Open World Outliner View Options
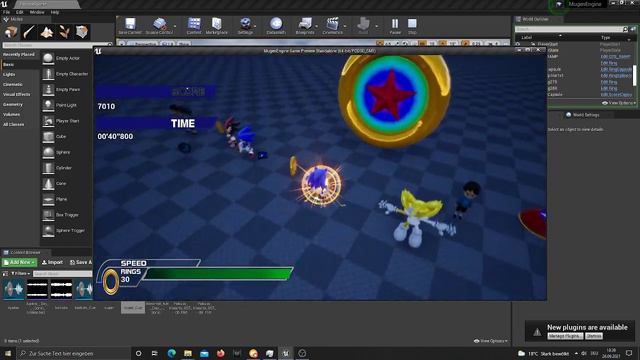This screenshot has height=360, width=640. pos(619,103)
